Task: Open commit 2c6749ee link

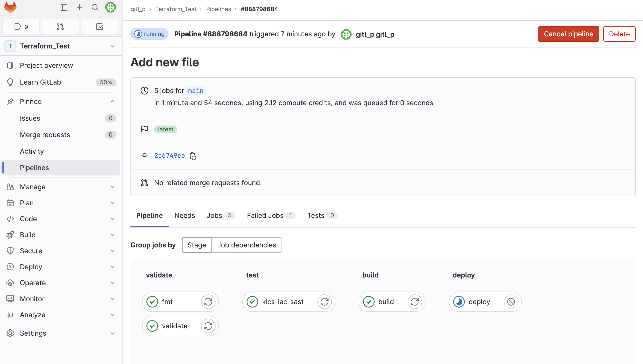Action: 169,156
